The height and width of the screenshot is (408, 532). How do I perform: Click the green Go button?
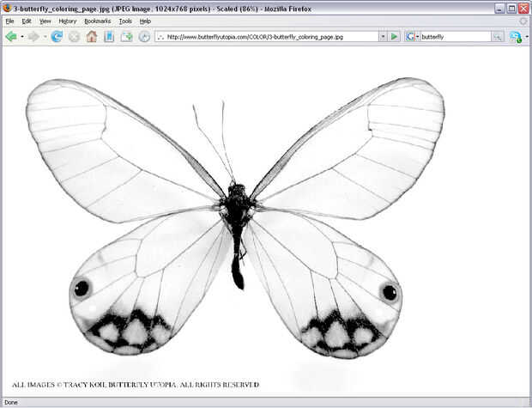pyautogui.click(x=394, y=36)
